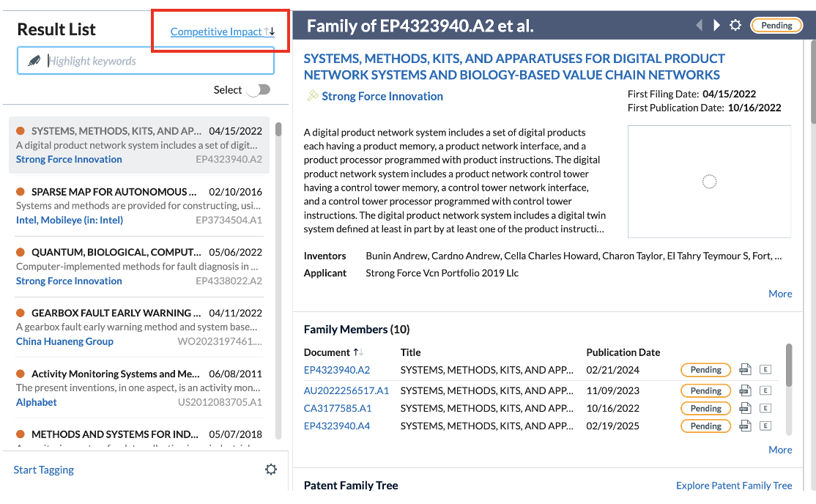Open Intel, Mobileye (in: Intel) assignee link
The image size is (816, 504).
[70, 220]
